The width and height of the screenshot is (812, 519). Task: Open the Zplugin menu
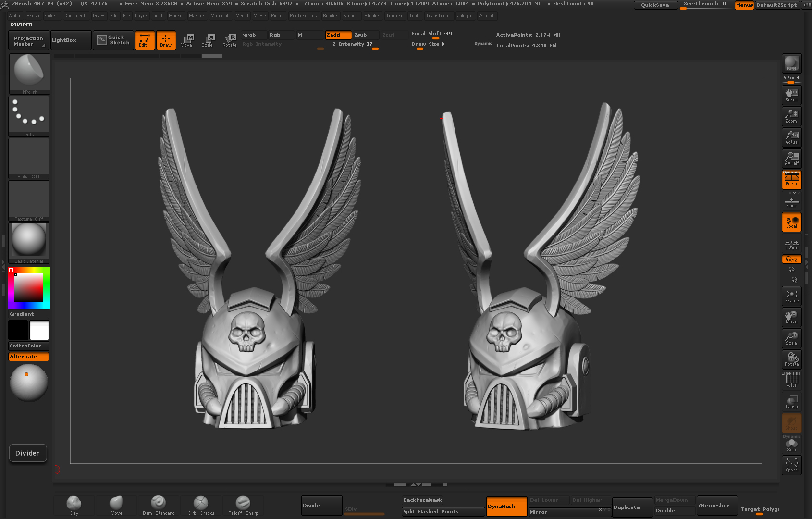click(464, 16)
